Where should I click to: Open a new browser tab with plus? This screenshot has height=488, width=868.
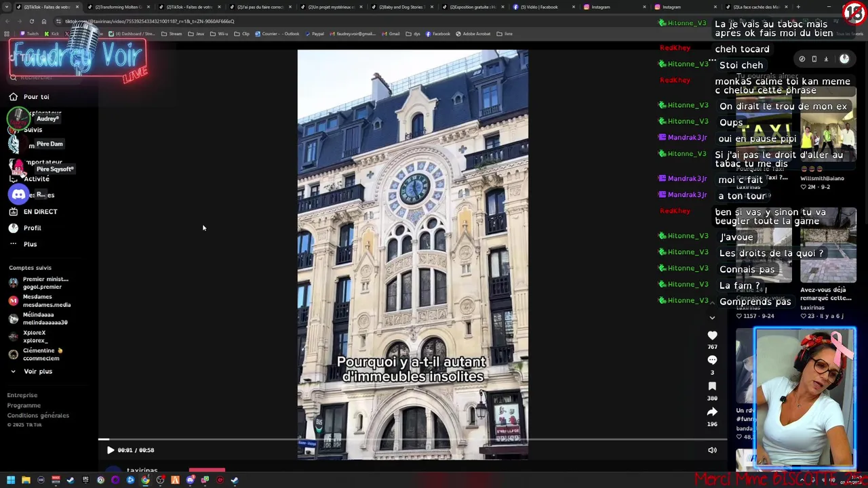tap(798, 7)
